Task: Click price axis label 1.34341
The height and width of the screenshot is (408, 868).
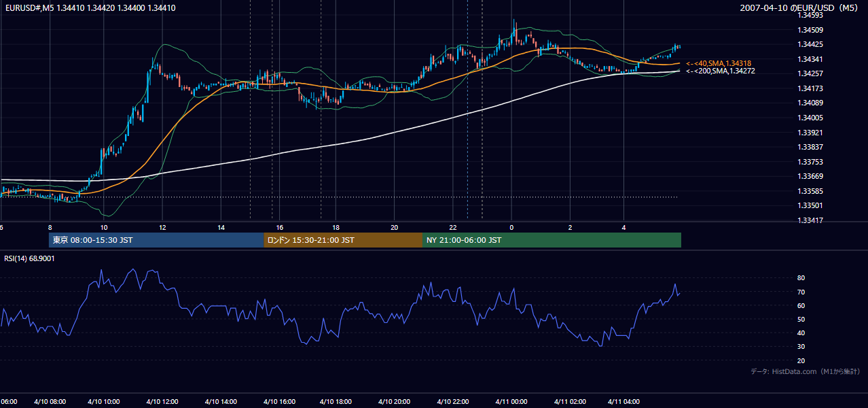Action: pos(810,59)
